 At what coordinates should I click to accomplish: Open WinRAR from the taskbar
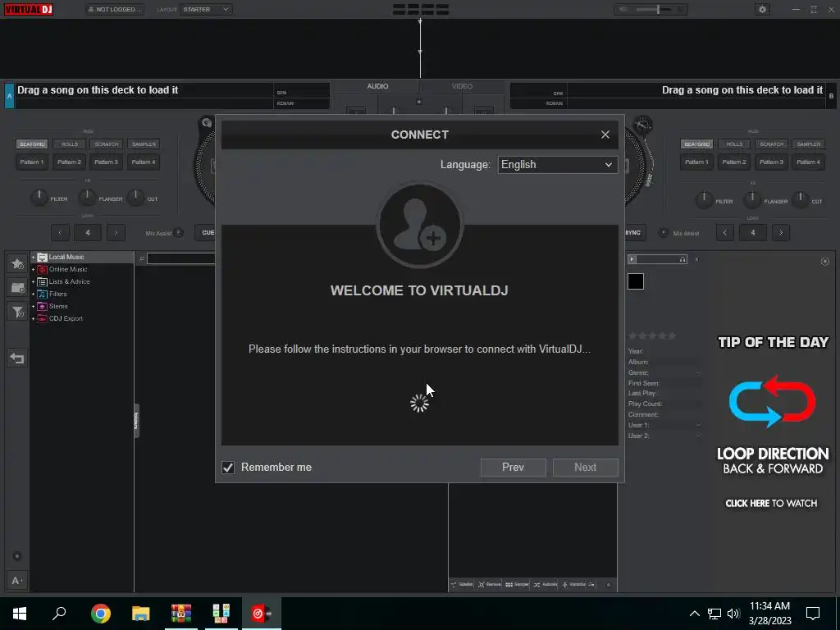pyautogui.click(x=181, y=614)
